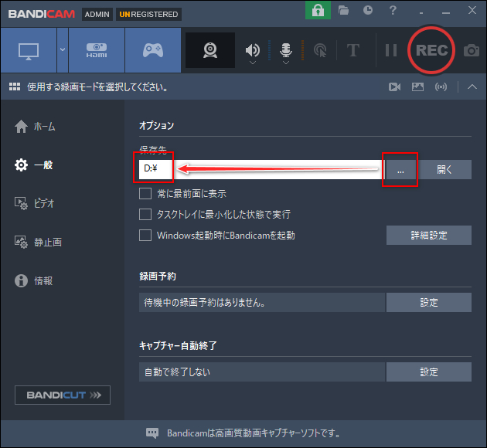The width and height of the screenshot is (487, 448).
Task: Open 詳細設定 button
Action: tap(429, 235)
